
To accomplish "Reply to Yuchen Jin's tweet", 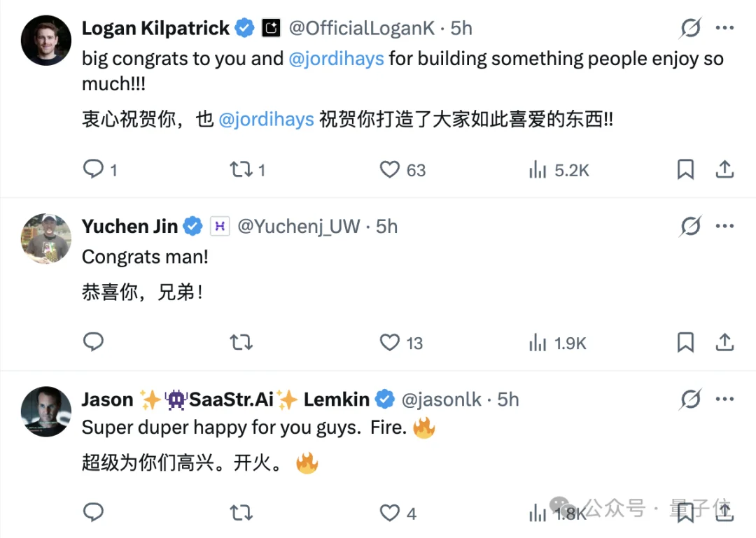I will (93, 343).
